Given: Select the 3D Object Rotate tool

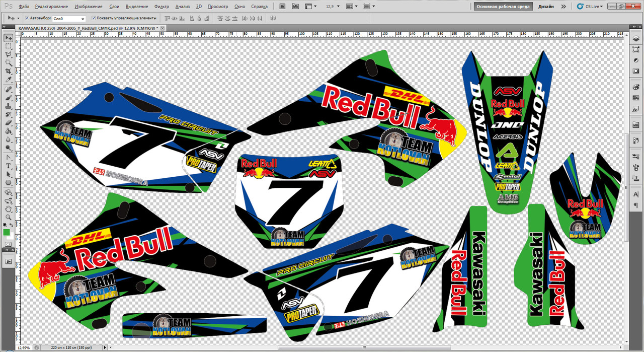Looking at the screenshot, I should click(8, 192).
